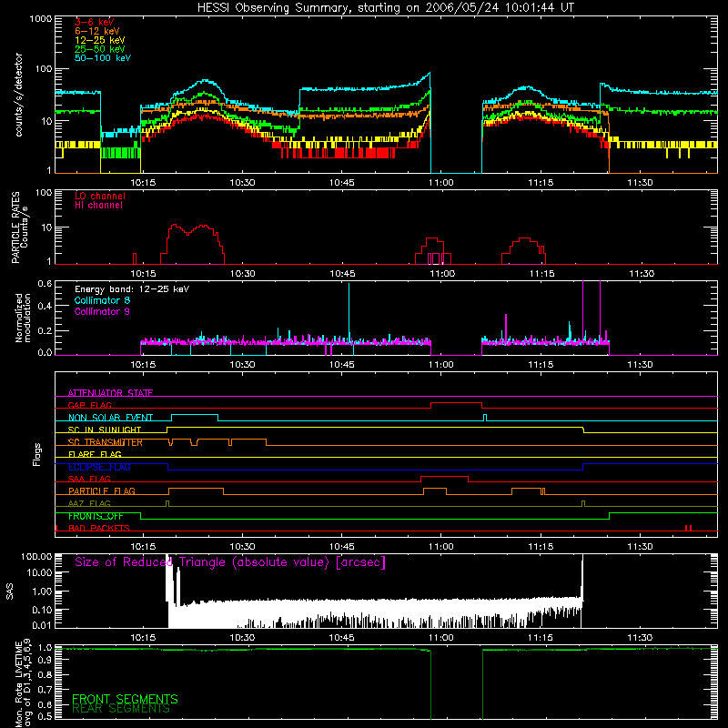Screen dimensions: 728x728
Task: Click the 'PARTICLE FLAG' label
Action: 102,490
